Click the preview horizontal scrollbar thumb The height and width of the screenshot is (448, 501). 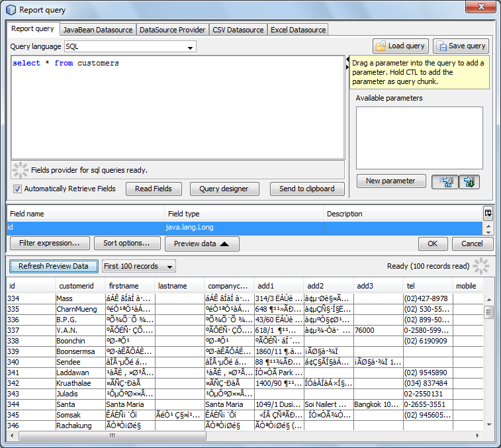[113, 436]
